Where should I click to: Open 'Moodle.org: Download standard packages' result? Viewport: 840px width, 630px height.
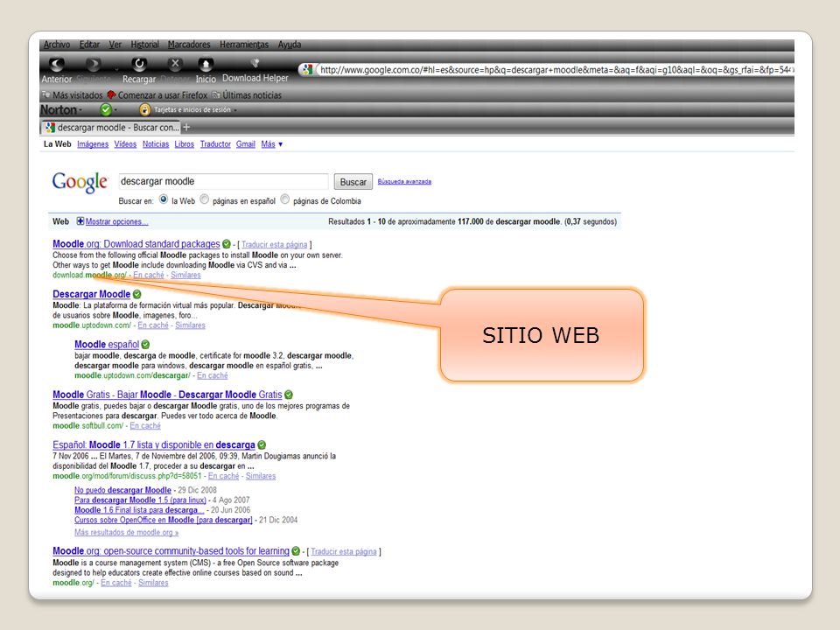coord(136,244)
